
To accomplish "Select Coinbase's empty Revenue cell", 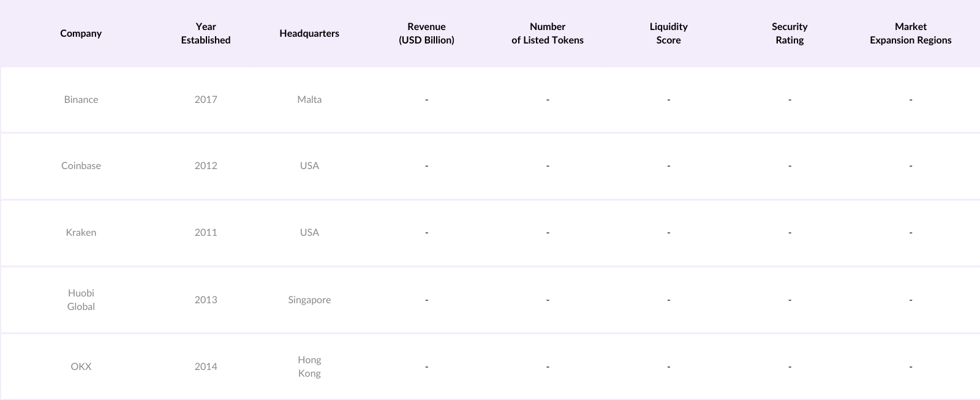I will 426,166.
